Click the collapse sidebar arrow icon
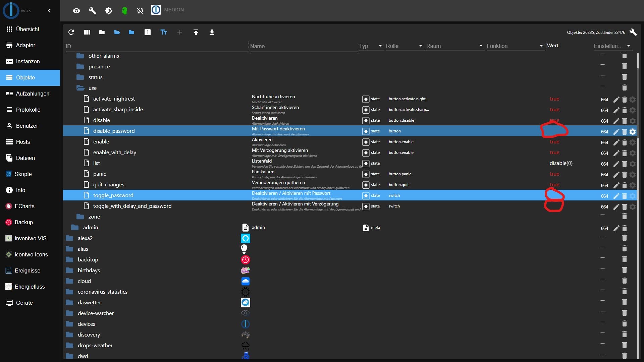 pos(49,10)
